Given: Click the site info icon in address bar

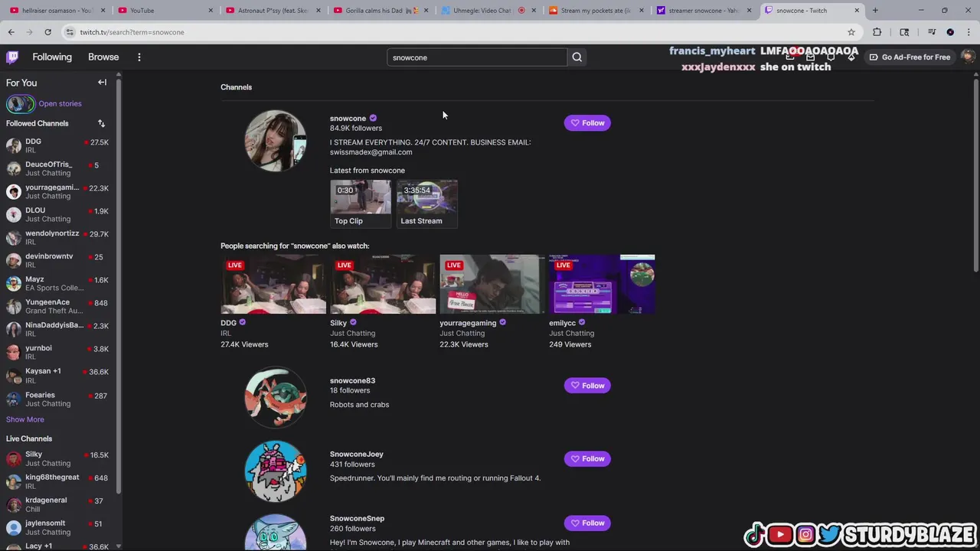Looking at the screenshot, I should [x=70, y=32].
